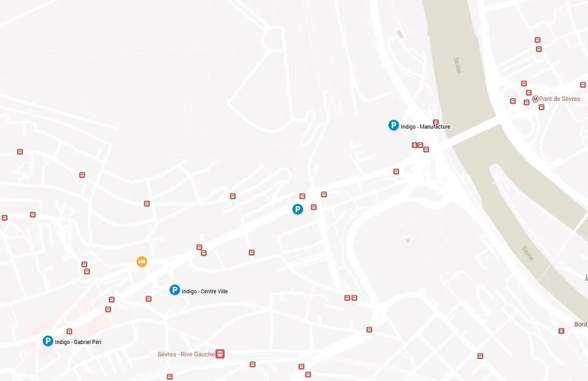Click the Indigo - Gabriel Péri parking icon

point(47,341)
